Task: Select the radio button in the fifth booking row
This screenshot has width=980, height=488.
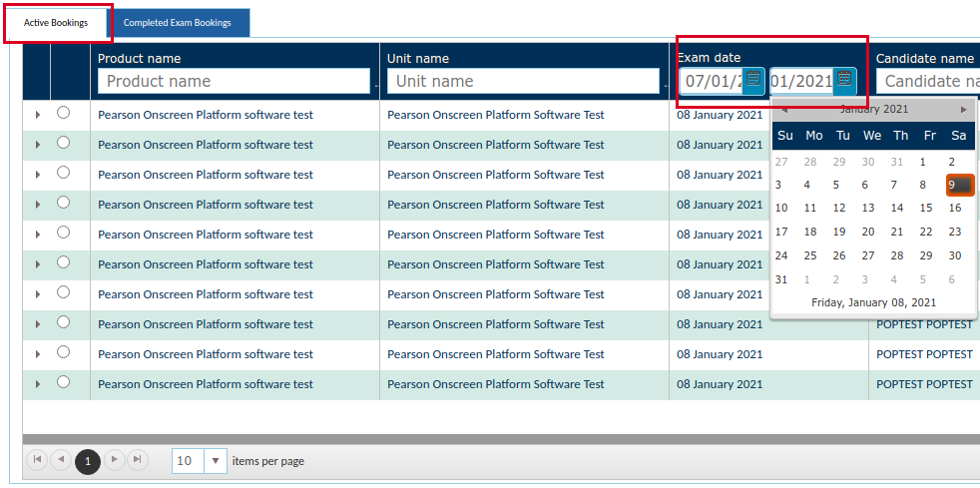Action: pyautogui.click(x=64, y=233)
